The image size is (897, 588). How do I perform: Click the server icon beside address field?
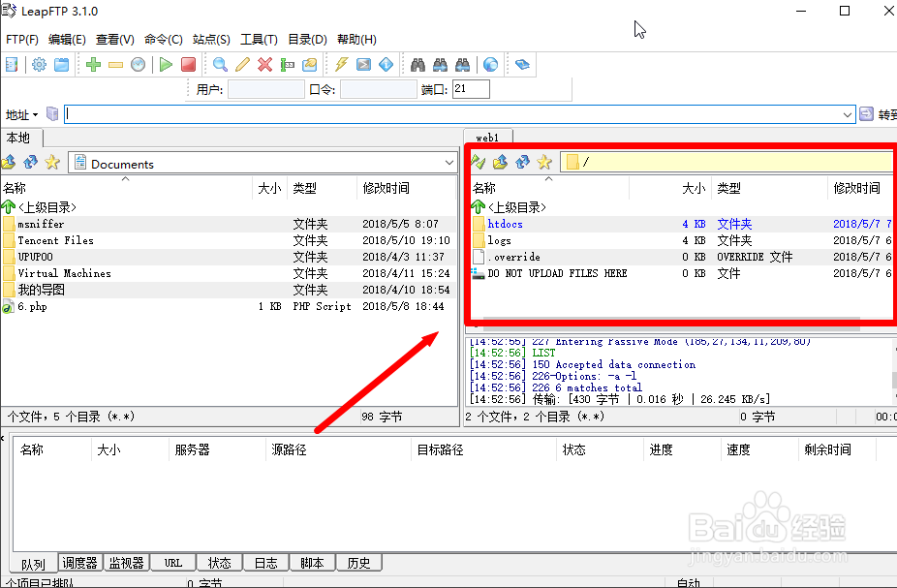coord(52,114)
